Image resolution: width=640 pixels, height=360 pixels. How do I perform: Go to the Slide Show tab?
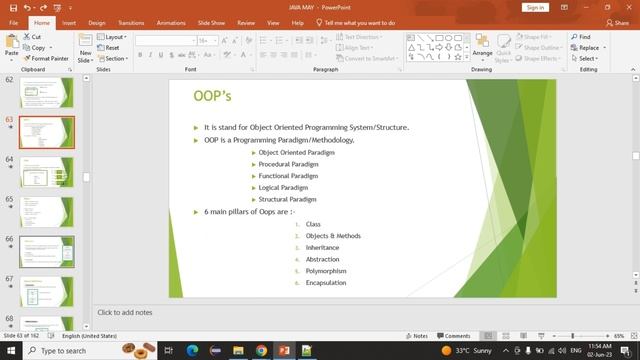click(x=211, y=23)
